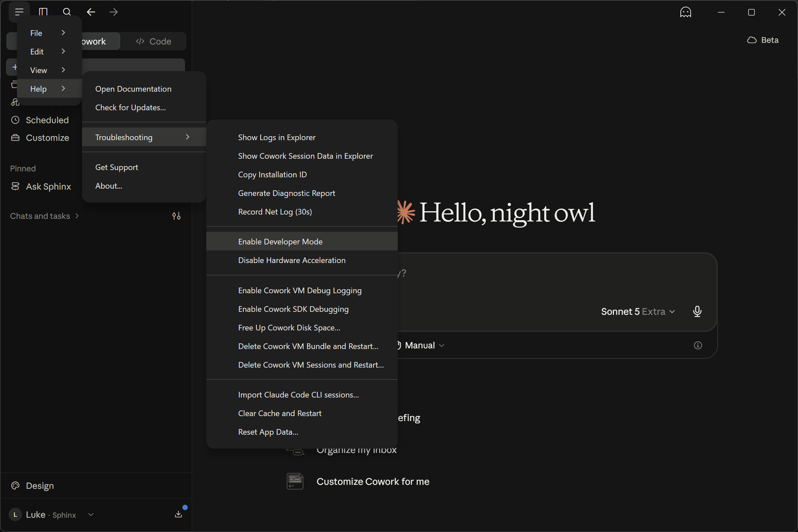Click the Ask Sphinx pinned icon
Image resolution: width=798 pixels, height=532 pixels.
[15, 186]
